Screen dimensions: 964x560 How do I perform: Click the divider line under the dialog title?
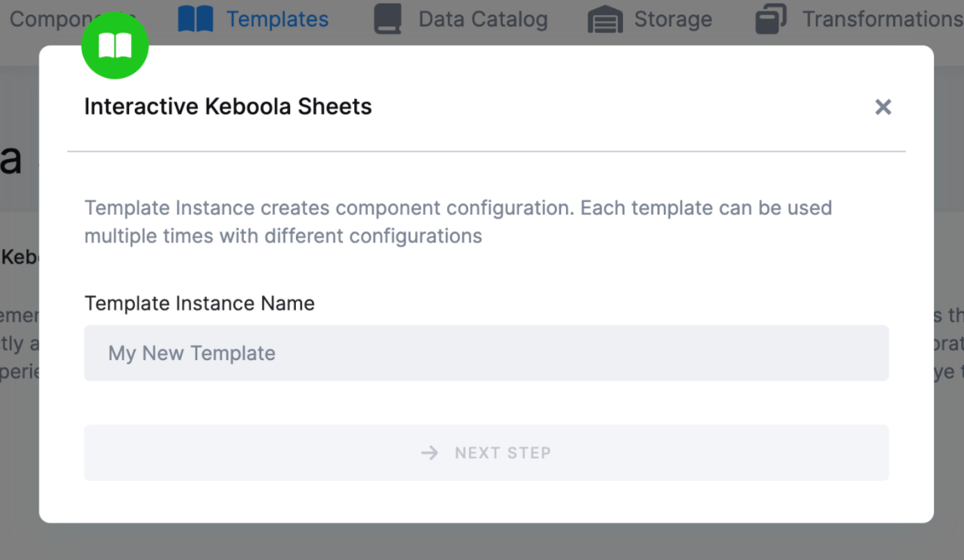pyautogui.click(x=486, y=151)
